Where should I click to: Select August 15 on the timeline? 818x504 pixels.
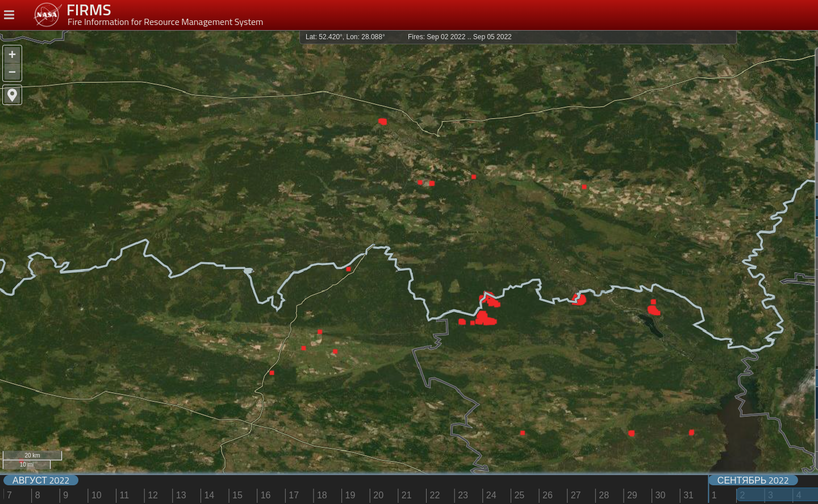click(237, 495)
